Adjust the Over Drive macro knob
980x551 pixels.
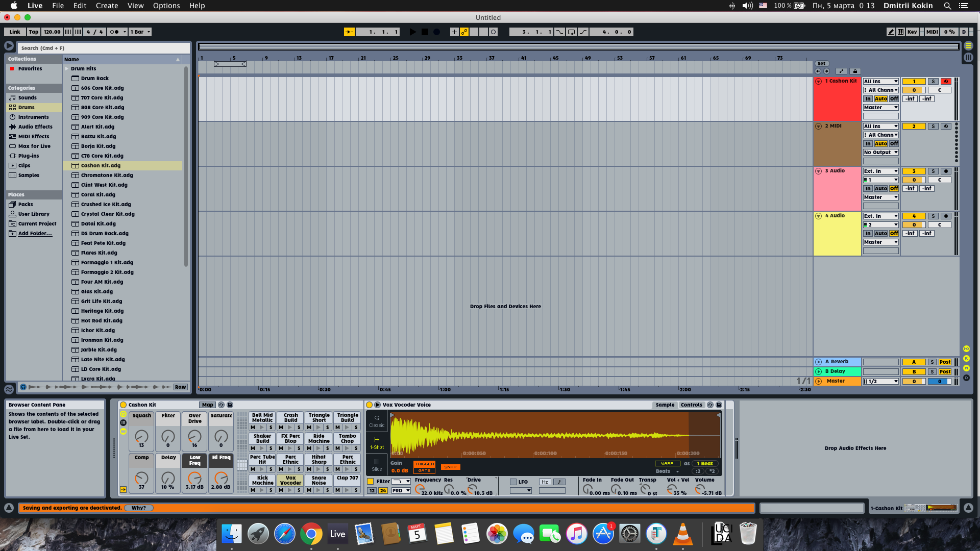(x=194, y=437)
